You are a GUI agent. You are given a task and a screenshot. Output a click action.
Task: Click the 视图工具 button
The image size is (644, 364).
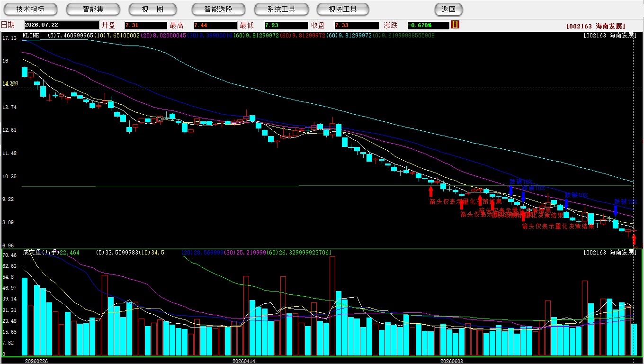pyautogui.click(x=343, y=9)
